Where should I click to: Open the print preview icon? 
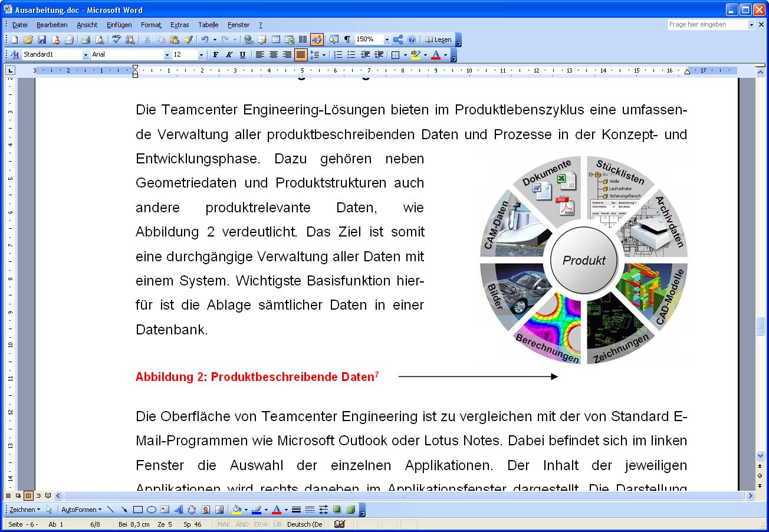click(x=100, y=40)
